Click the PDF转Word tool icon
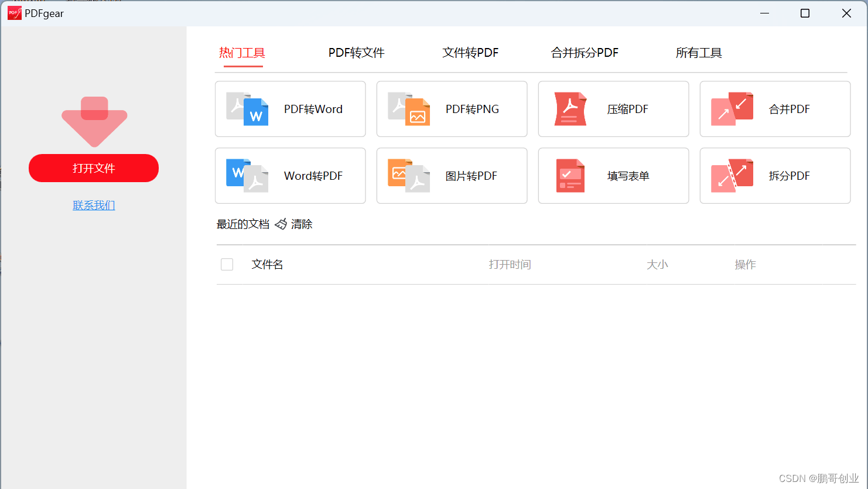Image resolution: width=868 pixels, height=489 pixels. click(x=247, y=109)
